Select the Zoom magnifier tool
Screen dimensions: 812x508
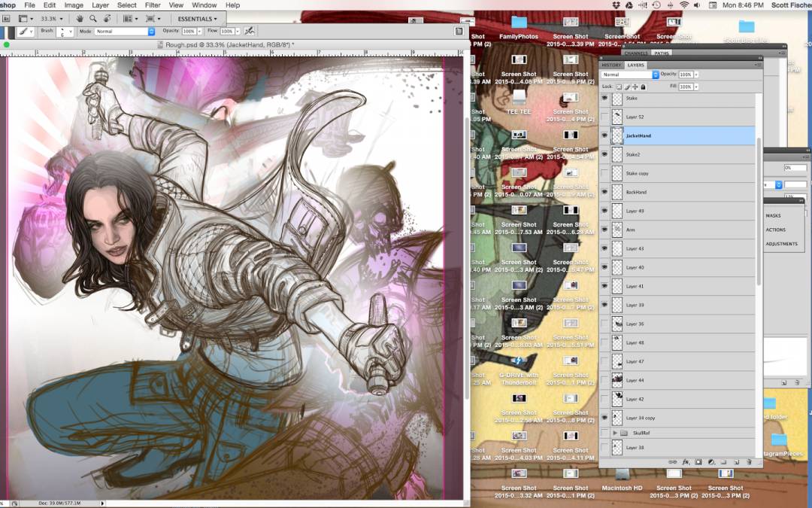point(93,18)
